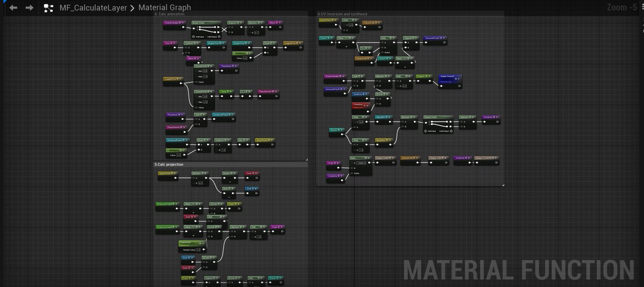Open the Material Graph breadcrumb
The image size is (644, 287).
tap(164, 8)
